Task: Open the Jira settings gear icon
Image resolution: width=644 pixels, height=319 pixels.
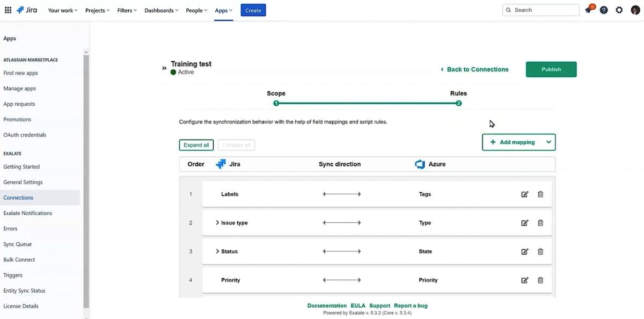Action: (619, 10)
